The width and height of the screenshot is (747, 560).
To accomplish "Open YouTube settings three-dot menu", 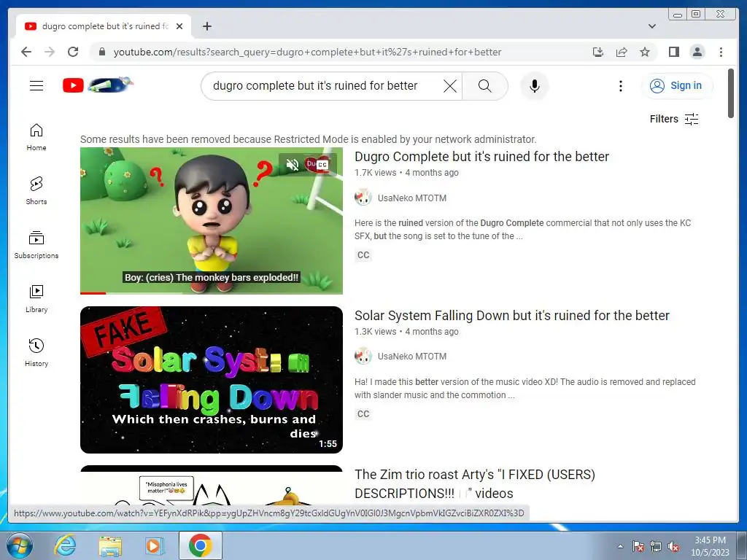I will click(620, 86).
